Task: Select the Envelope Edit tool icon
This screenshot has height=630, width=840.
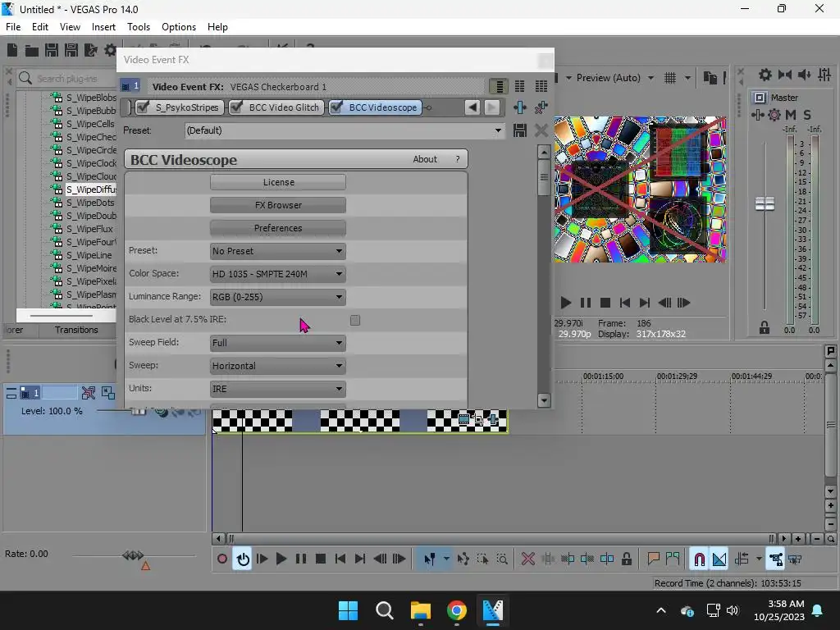Action: pos(463,559)
